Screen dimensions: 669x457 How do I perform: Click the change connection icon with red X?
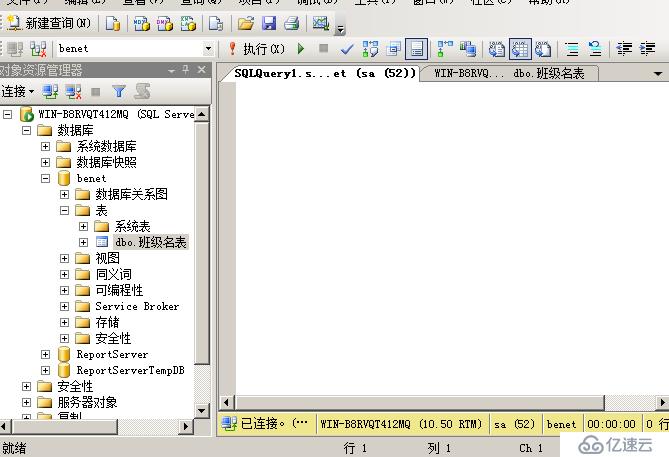coord(38,49)
